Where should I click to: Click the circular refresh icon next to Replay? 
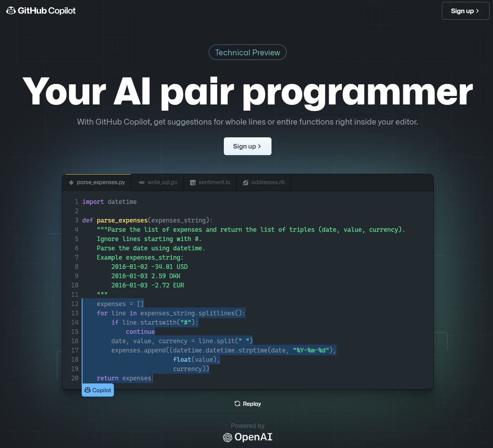tap(237, 404)
